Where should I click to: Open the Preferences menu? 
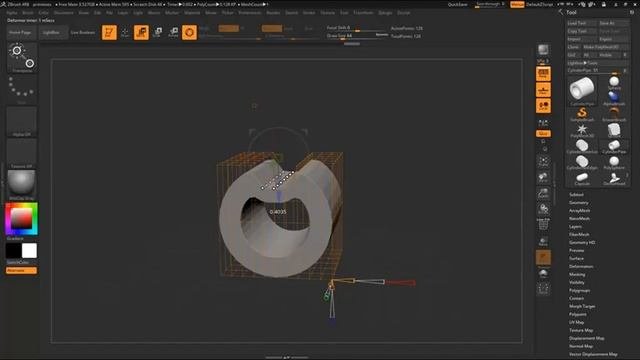[x=250, y=13]
